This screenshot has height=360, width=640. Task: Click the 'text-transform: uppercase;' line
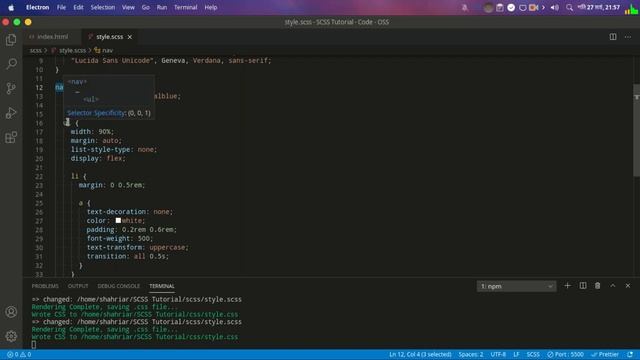point(138,247)
